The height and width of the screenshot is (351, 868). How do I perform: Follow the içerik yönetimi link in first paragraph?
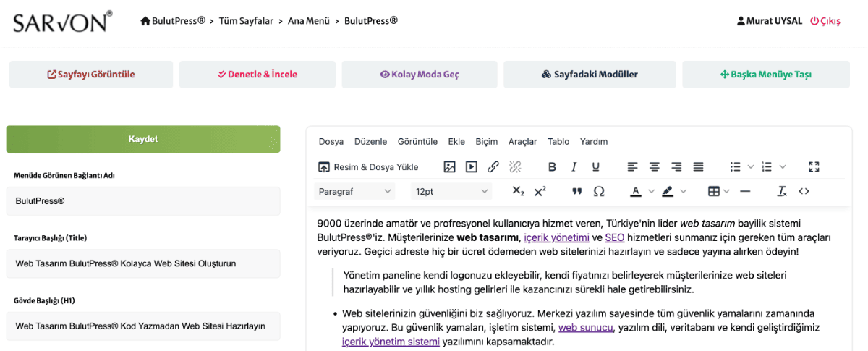pyautogui.click(x=556, y=237)
